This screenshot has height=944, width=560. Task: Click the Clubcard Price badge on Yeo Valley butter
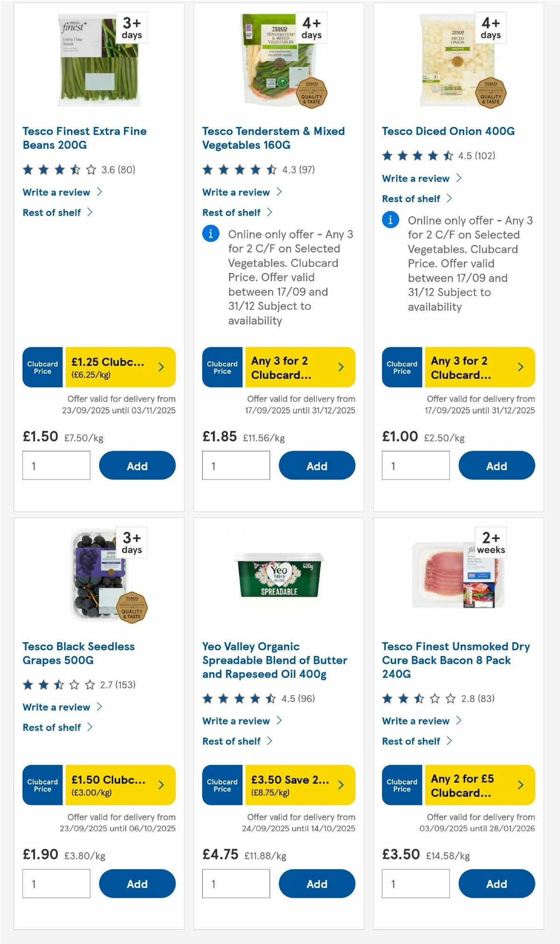pyautogui.click(x=222, y=786)
